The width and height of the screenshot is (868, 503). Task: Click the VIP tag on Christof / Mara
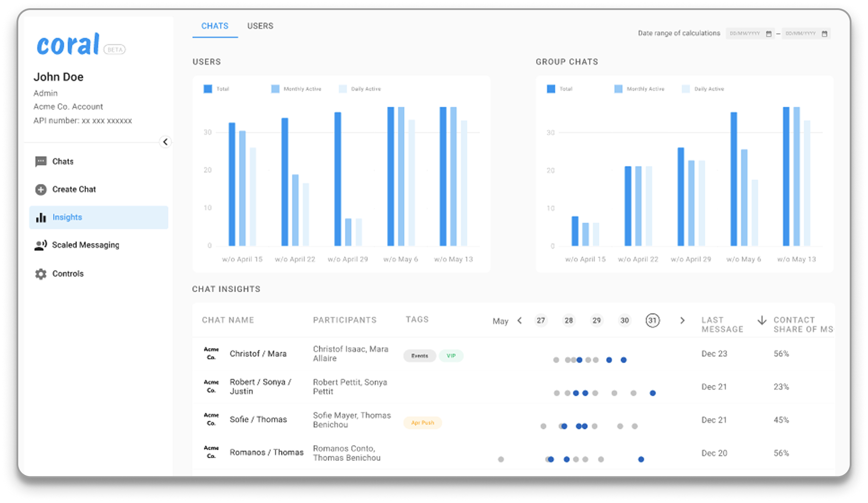(451, 356)
